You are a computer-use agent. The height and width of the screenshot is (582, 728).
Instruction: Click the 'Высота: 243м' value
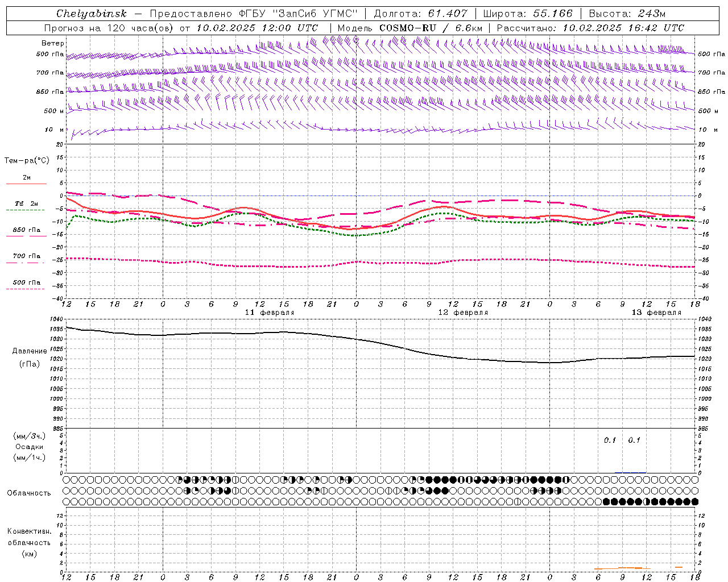pyautogui.click(x=627, y=14)
